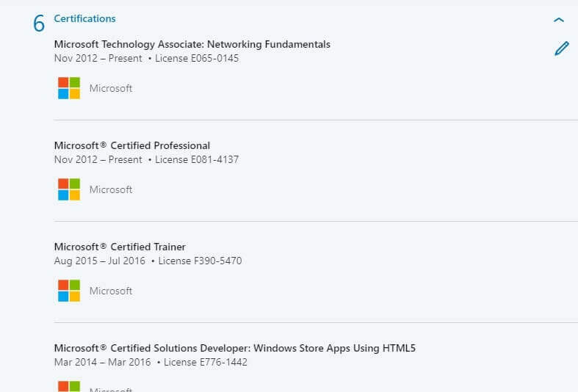Viewport: 578px width, 392px height.
Task: Click the Aug 2015 – Jul 2016 date
Action: [100, 261]
